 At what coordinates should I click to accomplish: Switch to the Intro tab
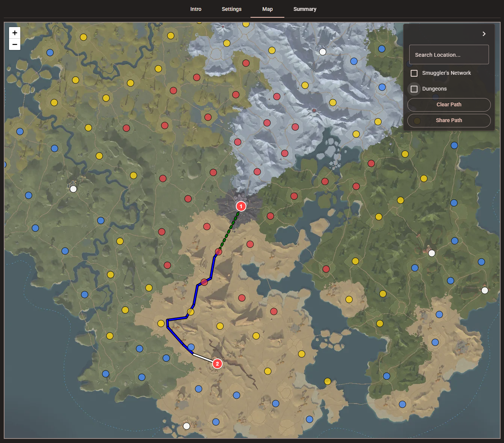(196, 9)
